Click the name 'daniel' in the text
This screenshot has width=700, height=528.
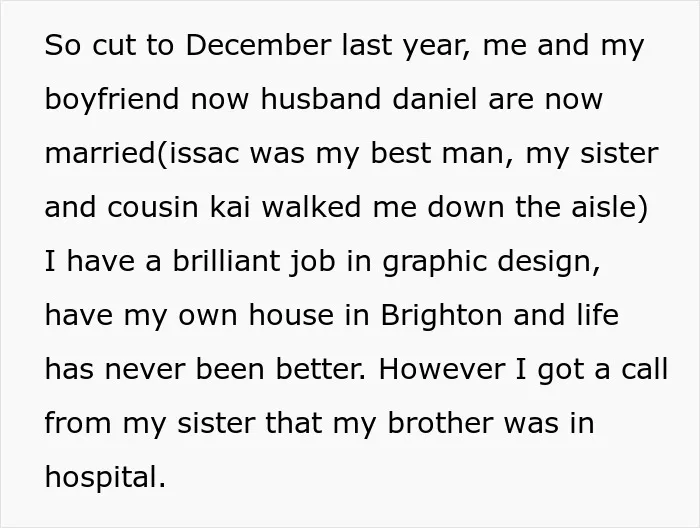pos(435,99)
